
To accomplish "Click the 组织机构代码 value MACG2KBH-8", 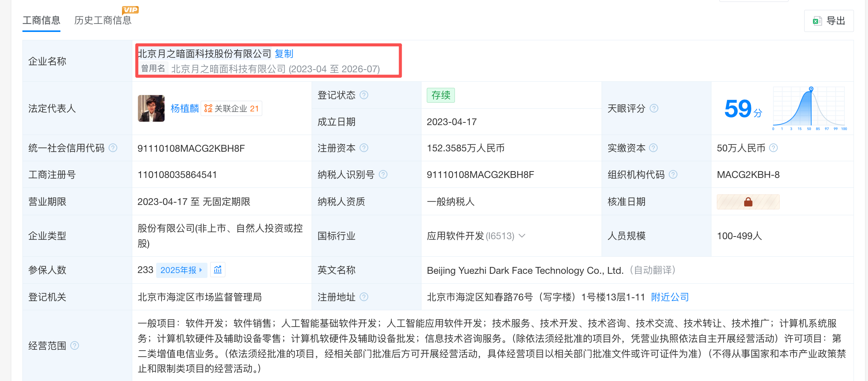I will tap(748, 175).
